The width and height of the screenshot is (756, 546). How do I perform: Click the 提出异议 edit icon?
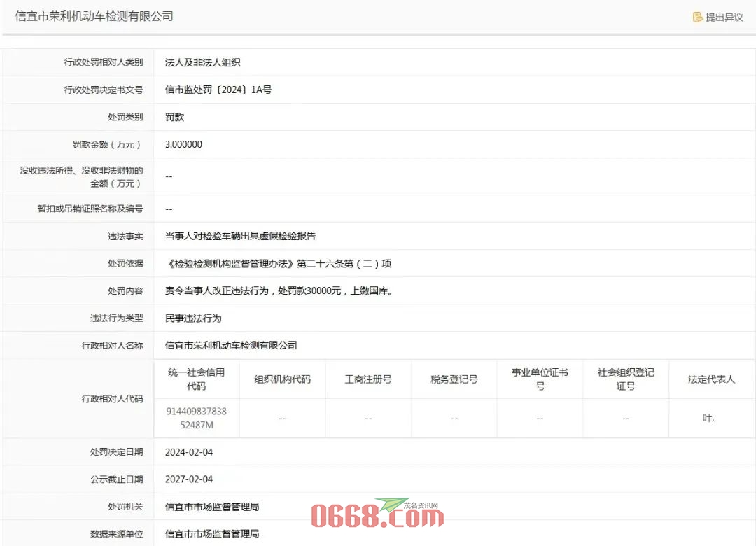click(697, 17)
